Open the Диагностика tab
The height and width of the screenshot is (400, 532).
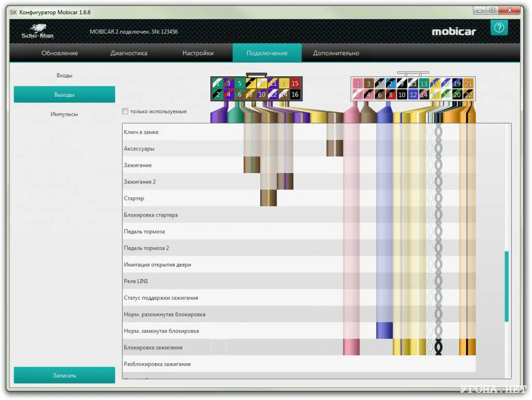(129, 53)
